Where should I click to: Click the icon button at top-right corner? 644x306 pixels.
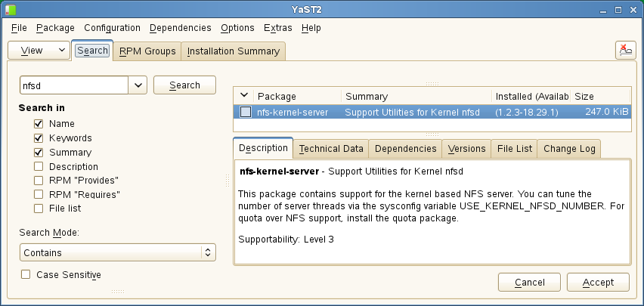[x=625, y=51]
